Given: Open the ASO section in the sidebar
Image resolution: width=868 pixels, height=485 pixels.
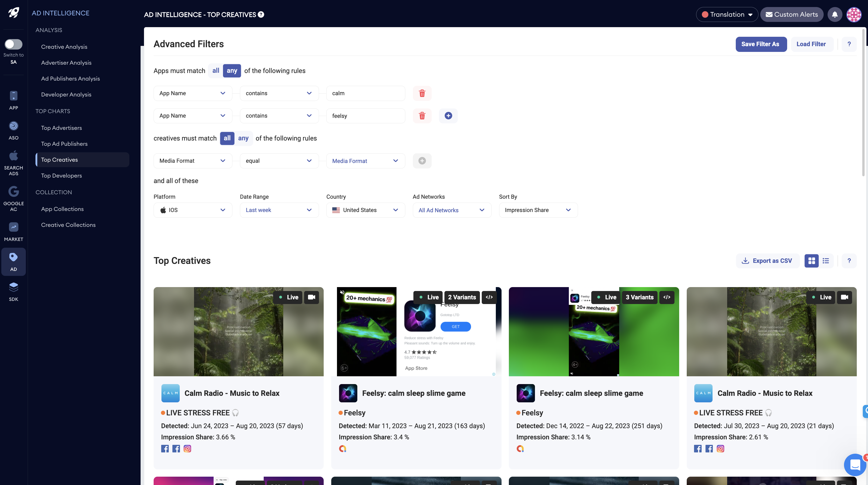Looking at the screenshot, I should click(x=14, y=130).
